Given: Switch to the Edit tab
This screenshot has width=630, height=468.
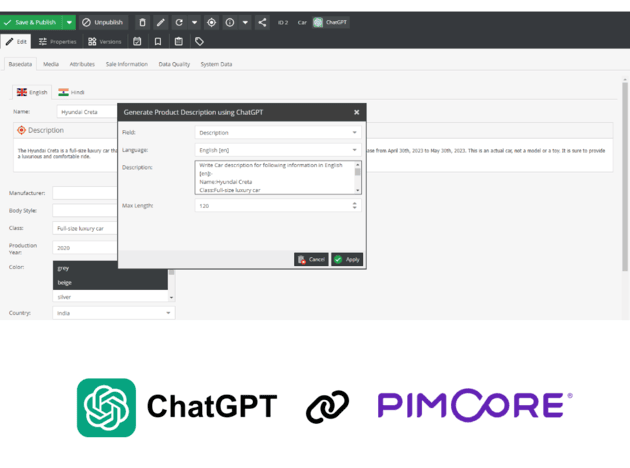Looking at the screenshot, I should (x=16, y=41).
